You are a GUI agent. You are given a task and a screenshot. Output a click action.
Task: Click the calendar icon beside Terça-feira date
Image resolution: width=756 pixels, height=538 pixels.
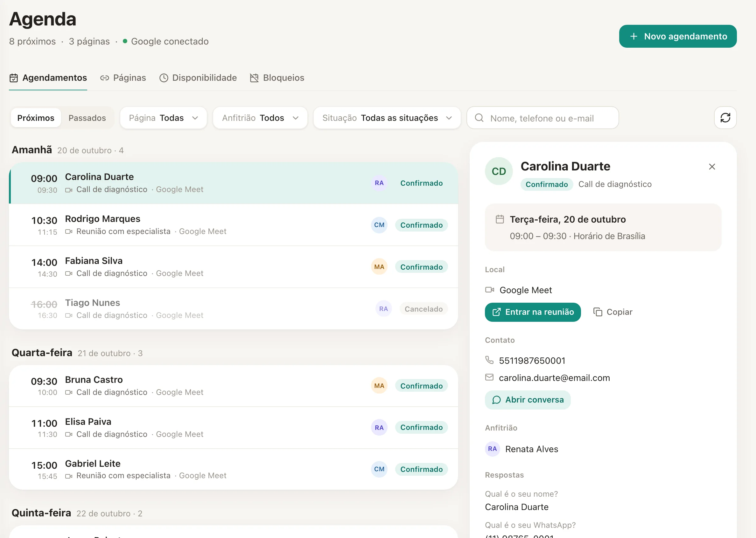point(500,219)
